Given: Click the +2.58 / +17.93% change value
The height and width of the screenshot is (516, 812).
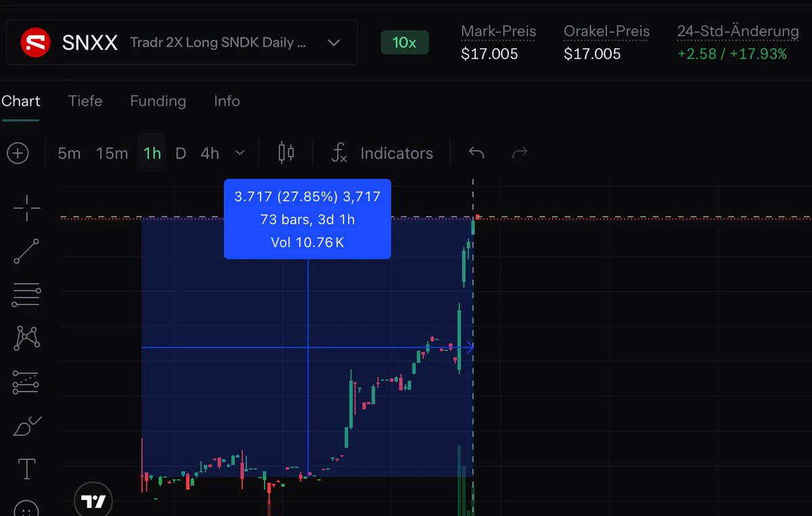Looking at the screenshot, I should coord(731,54).
